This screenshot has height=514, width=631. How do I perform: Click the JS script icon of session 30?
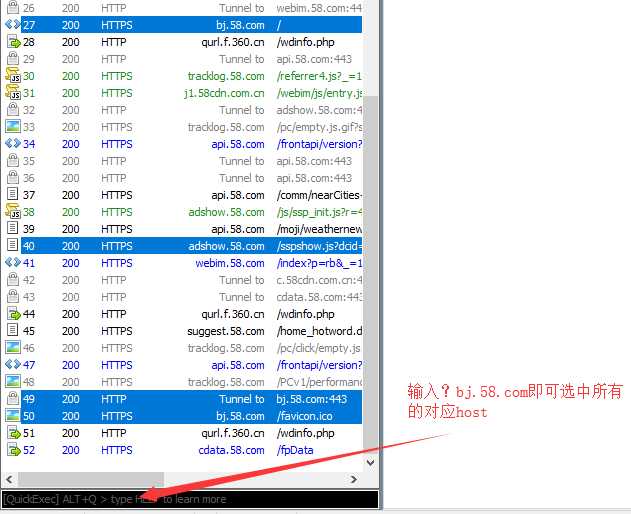(13, 76)
